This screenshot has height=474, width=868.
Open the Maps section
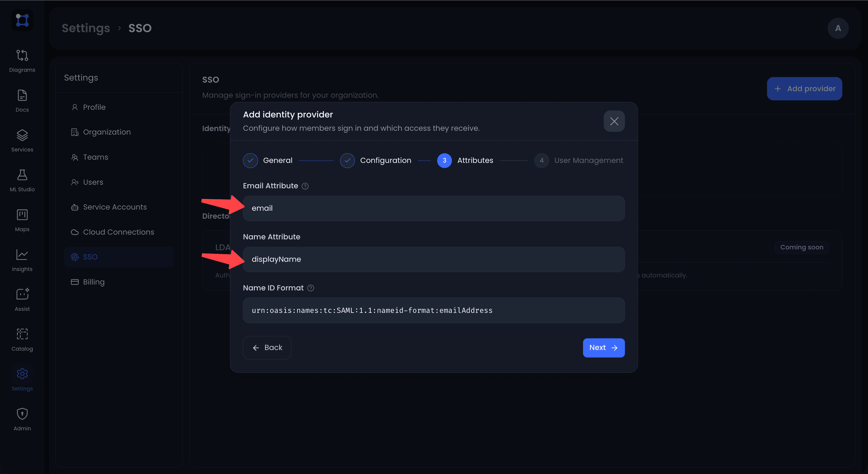point(22,220)
